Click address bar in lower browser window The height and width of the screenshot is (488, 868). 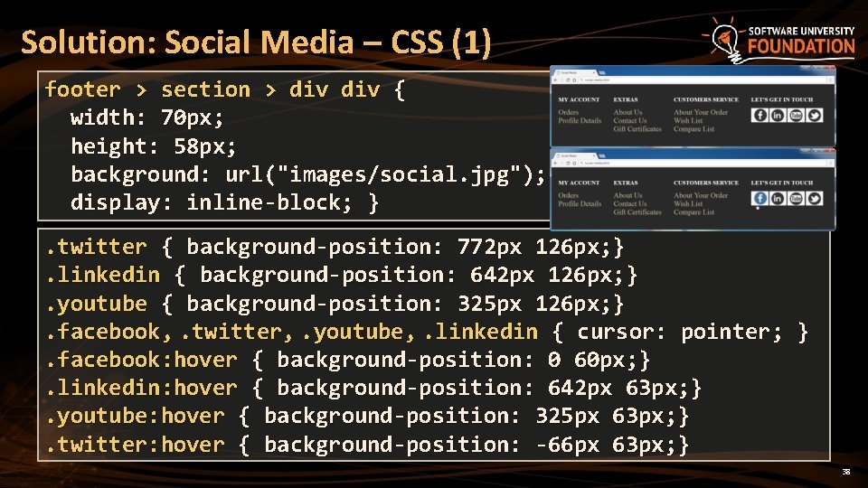[x=702, y=164]
